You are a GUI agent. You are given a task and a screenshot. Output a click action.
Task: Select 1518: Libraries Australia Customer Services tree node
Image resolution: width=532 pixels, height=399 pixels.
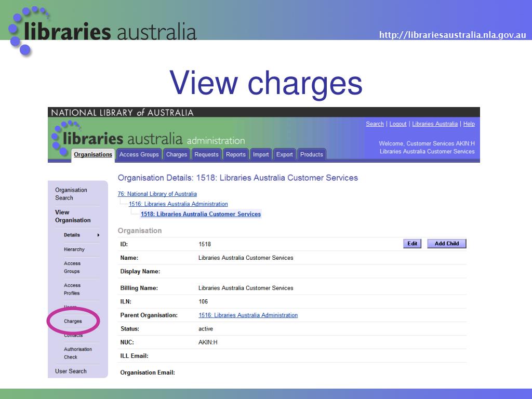[201, 214]
